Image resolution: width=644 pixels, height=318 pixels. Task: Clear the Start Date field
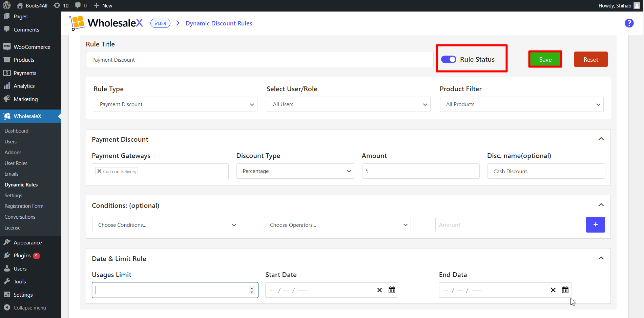tap(379, 290)
